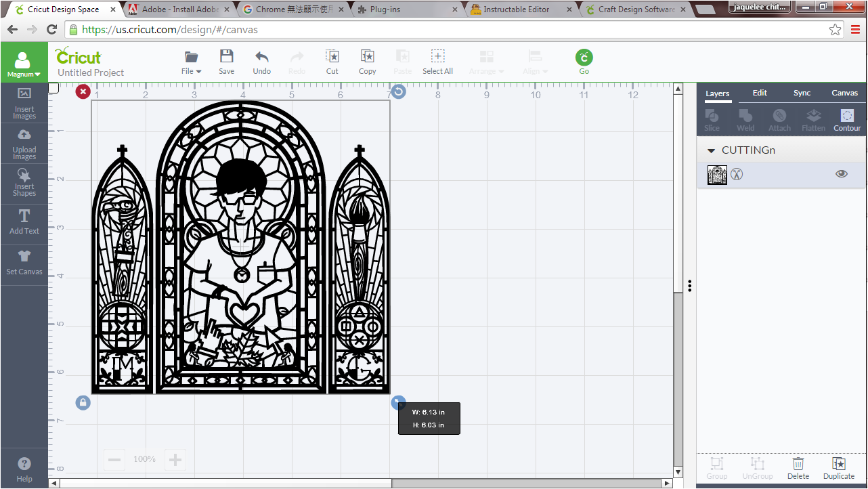Undo the last action

tap(262, 57)
